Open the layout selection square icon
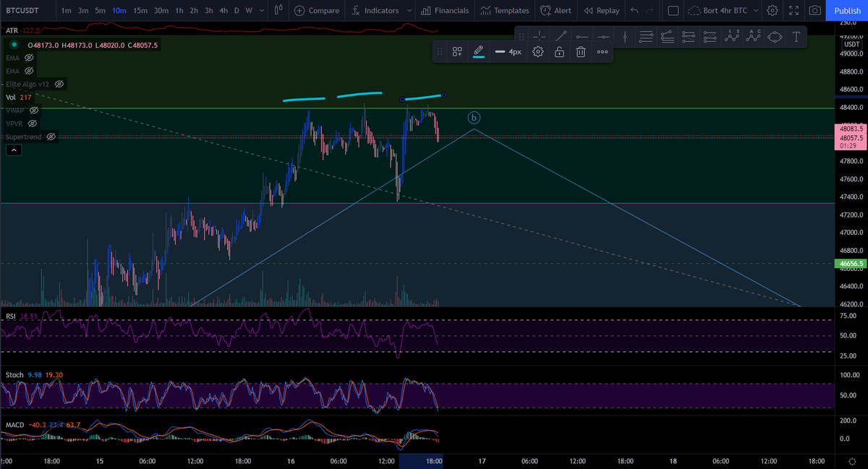 673,10
